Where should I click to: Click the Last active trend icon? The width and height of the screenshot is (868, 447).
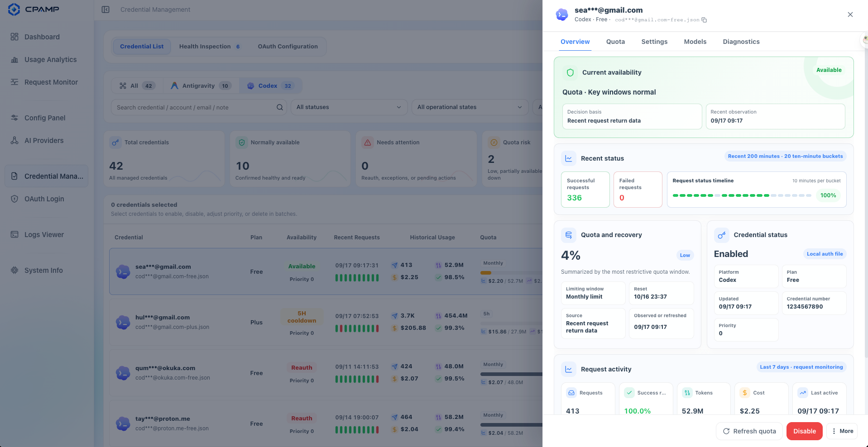[803, 393]
